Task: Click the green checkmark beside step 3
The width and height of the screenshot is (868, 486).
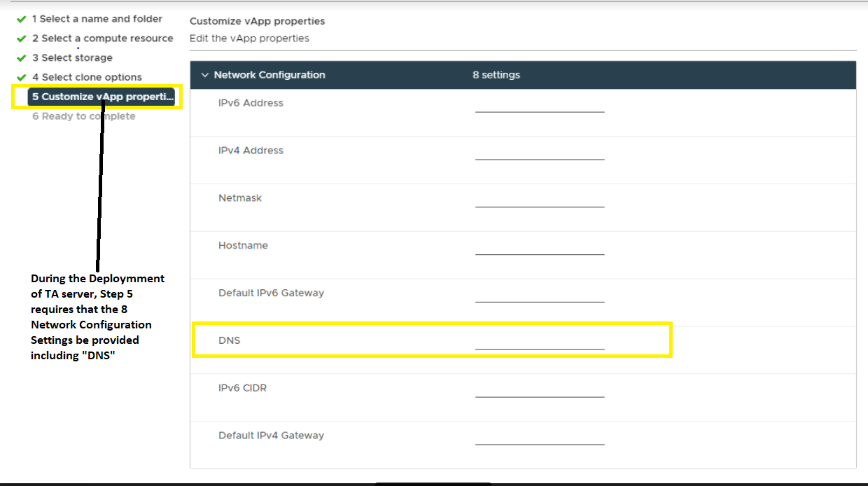Action: click(22, 58)
